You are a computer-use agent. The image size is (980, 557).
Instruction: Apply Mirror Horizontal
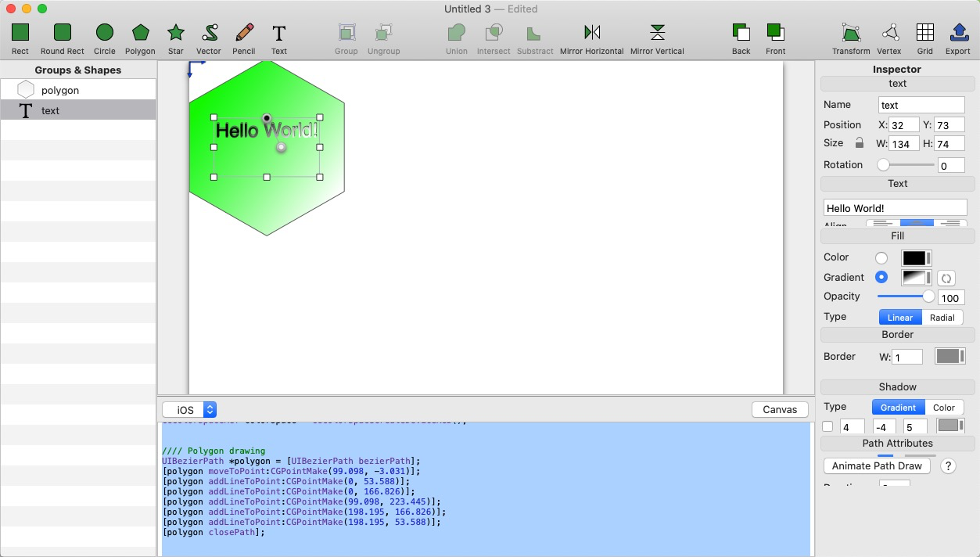[x=592, y=33]
